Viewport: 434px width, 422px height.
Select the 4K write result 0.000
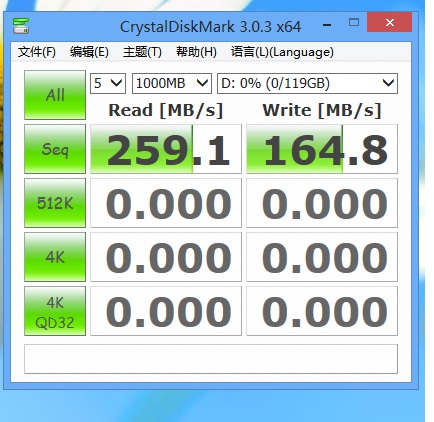click(x=322, y=257)
